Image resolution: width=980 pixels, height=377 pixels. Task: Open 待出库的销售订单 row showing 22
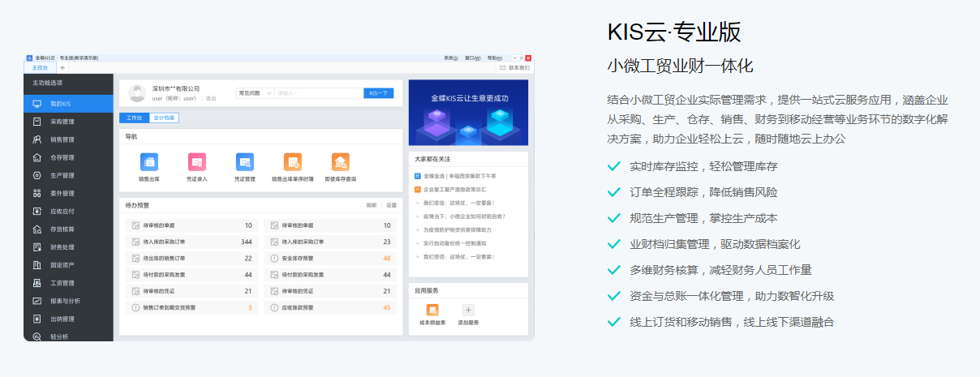pos(191,258)
